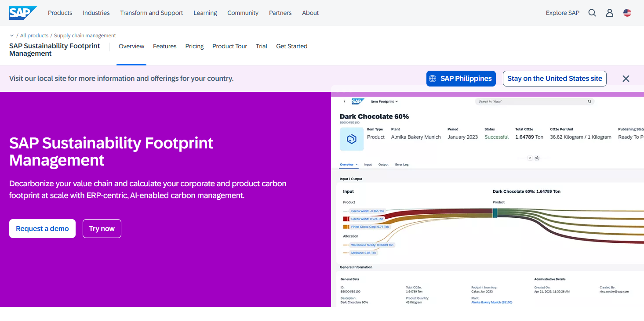Click the collapse header arrow icon
The image size is (644, 321).
pyautogui.click(x=530, y=158)
